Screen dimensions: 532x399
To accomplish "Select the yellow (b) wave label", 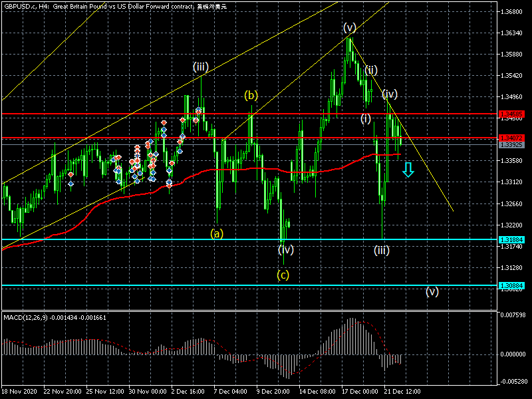I will (251, 95).
